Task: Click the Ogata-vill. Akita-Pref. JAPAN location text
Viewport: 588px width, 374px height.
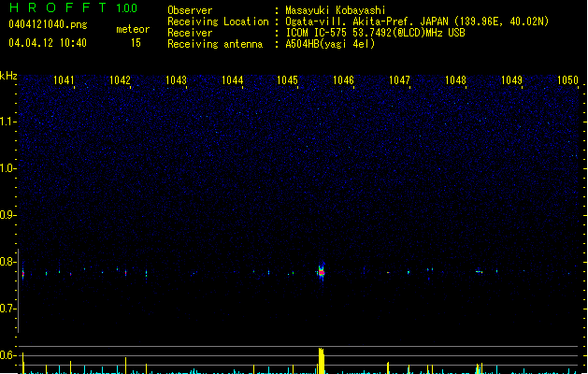Action: 417,22
